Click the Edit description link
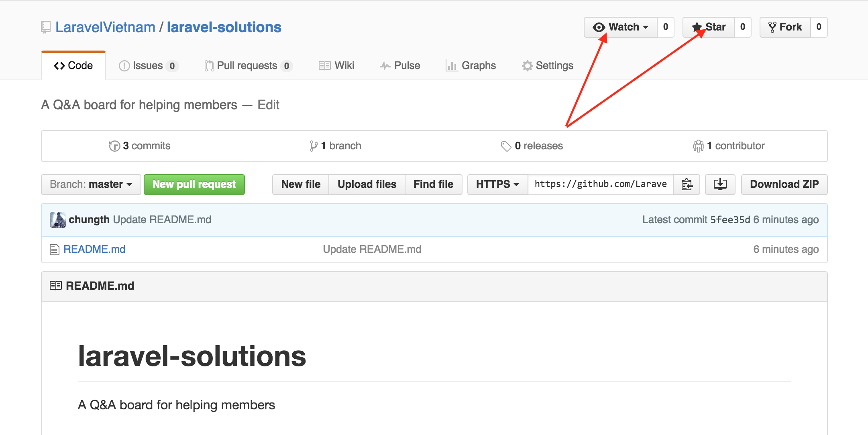This screenshot has height=435, width=868. point(268,105)
